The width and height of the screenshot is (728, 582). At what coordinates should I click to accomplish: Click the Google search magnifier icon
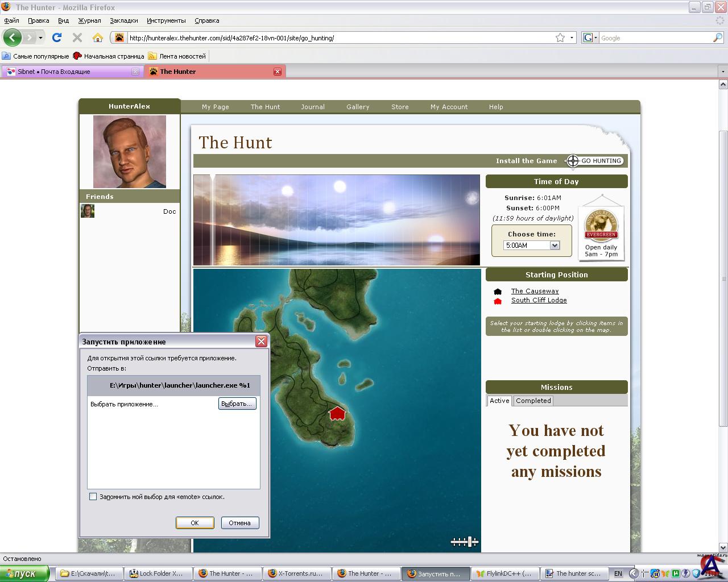pyautogui.click(x=718, y=38)
